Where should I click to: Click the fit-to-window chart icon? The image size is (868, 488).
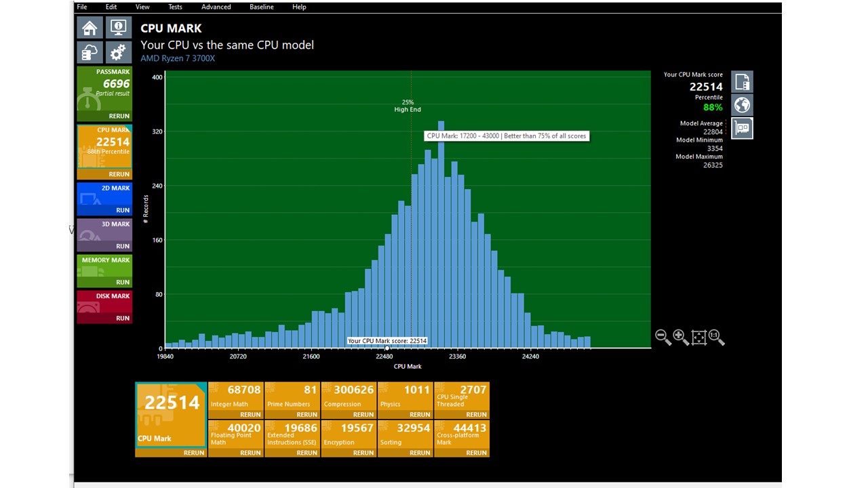[x=698, y=337]
